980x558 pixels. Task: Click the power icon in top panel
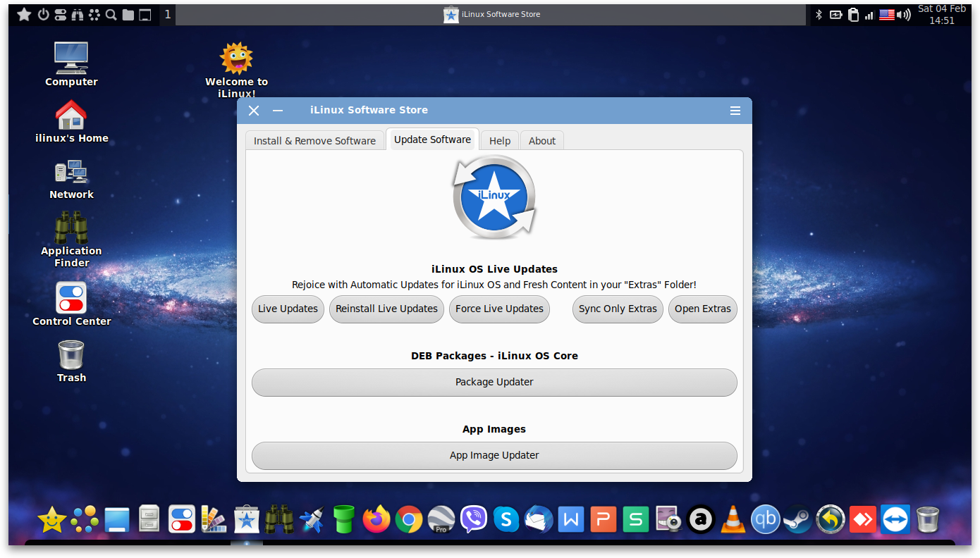coord(43,14)
